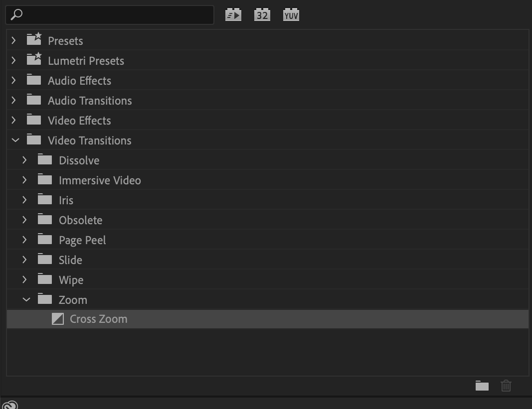Image resolution: width=532 pixels, height=409 pixels.
Task: Click the Page Peel folder icon
Action: click(45, 239)
